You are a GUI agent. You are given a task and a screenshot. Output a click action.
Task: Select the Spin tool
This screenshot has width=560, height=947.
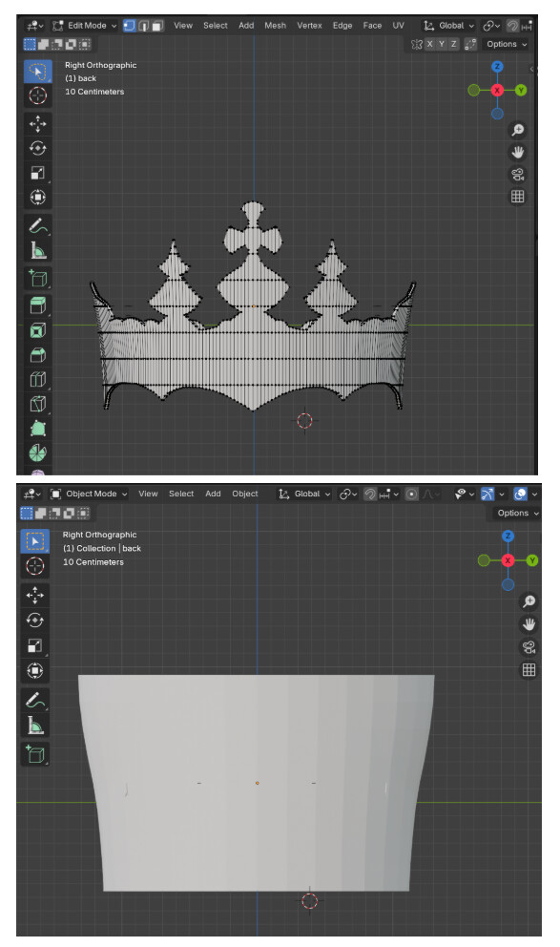pyautogui.click(x=37, y=452)
